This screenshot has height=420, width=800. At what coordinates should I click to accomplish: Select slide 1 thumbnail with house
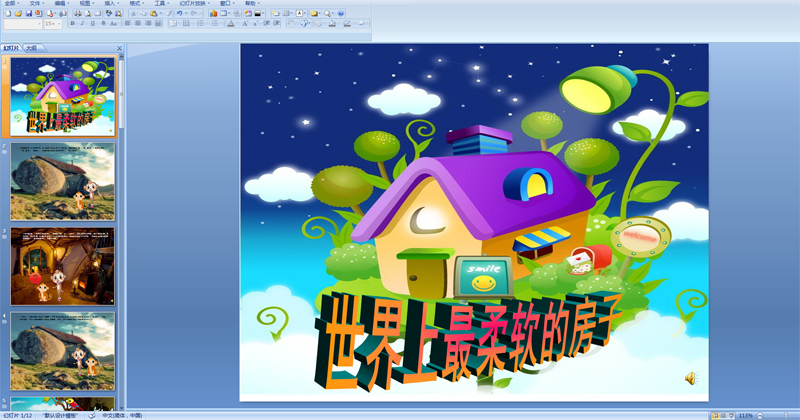(62, 96)
